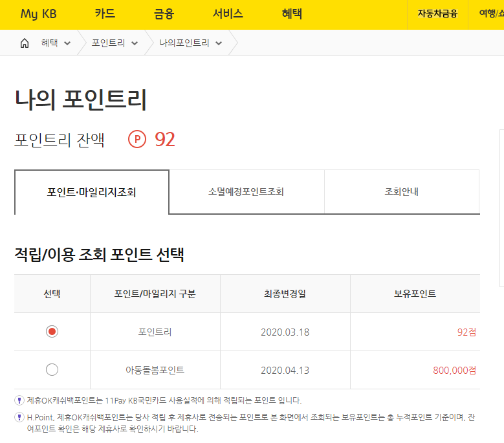Image resolution: width=504 pixels, height=443 pixels.
Task: Open the 여행/쇼핑 menu item
Action: pos(491,14)
